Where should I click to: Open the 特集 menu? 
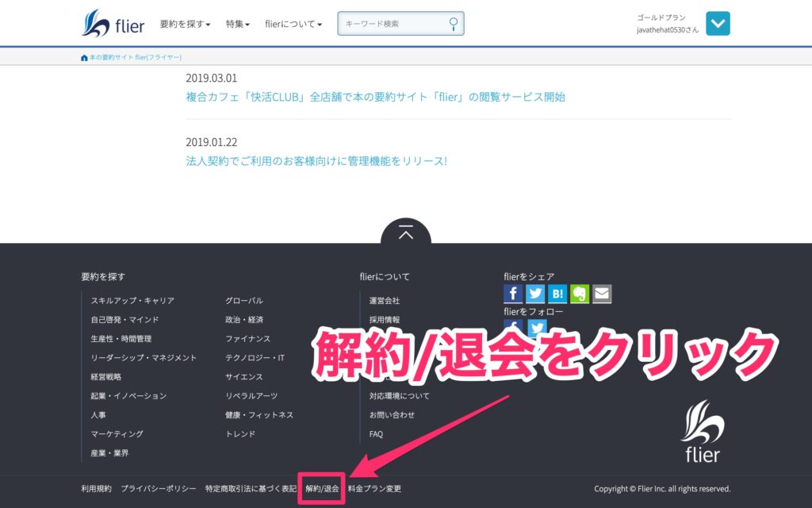click(238, 24)
